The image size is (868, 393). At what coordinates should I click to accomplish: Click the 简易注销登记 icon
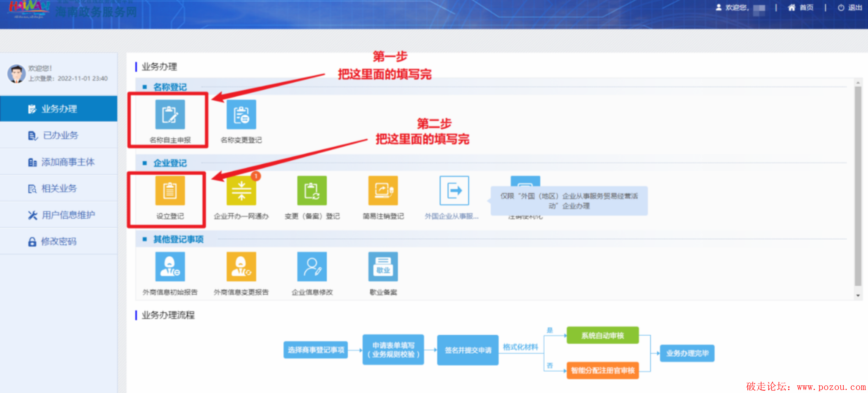click(x=383, y=191)
